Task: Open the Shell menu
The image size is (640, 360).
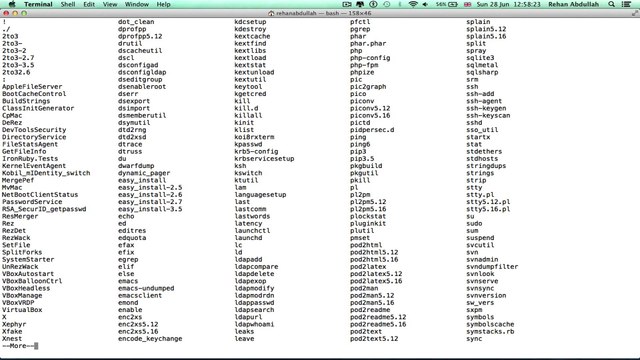Action: pos(68,4)
